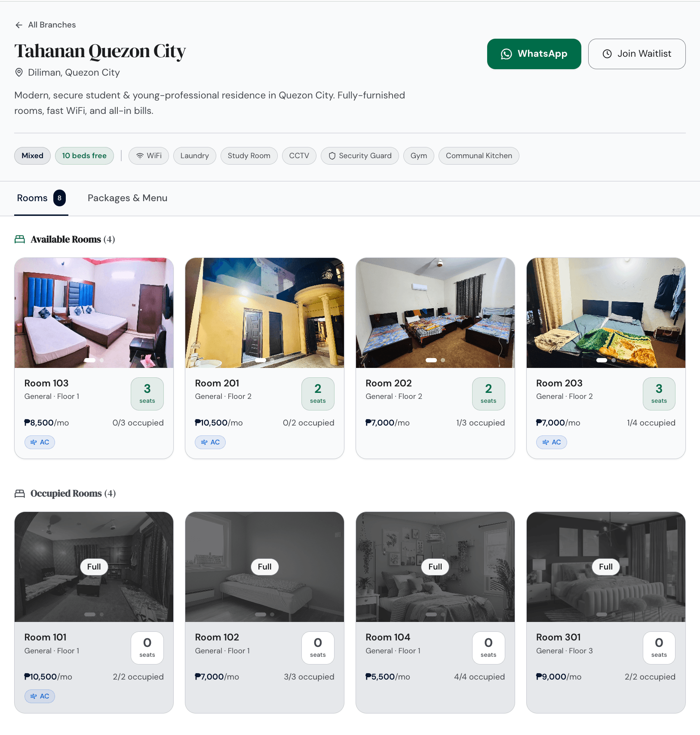Viewport: 700px width, 735px height.
Task: Click the back arrow icon beside All Branches
Action: tap(19, 25)
